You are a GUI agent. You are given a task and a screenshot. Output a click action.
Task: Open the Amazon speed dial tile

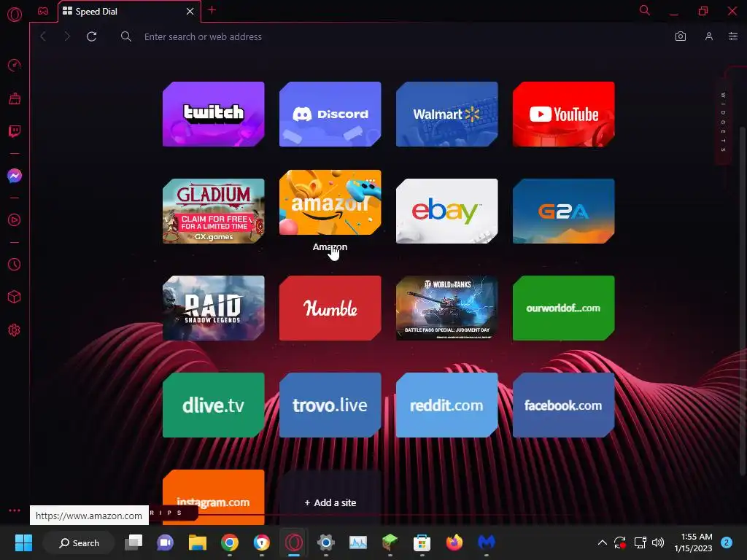pyautogui.click(x=330, y=203)
